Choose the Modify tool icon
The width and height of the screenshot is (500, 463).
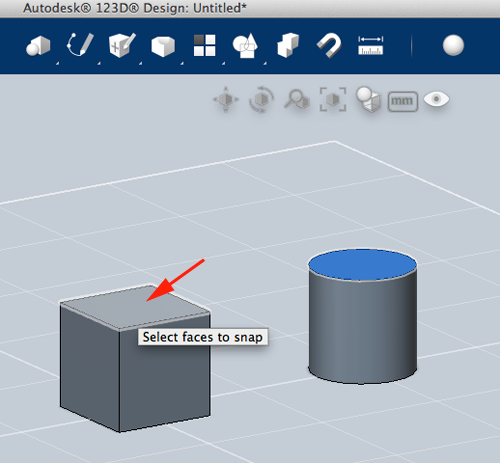coord(163,46)
